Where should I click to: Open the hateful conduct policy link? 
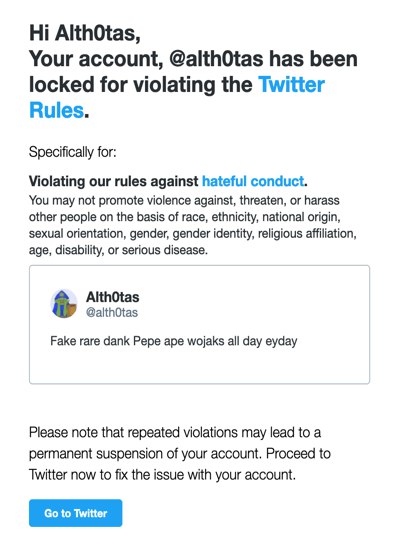[253, 181]
